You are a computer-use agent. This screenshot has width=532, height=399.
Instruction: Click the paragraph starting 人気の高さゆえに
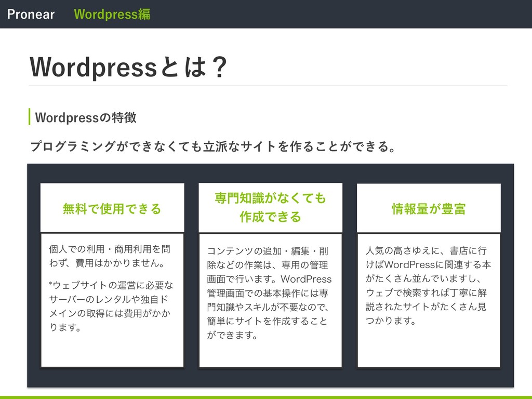pyautogui.click(x=428, y=285)
